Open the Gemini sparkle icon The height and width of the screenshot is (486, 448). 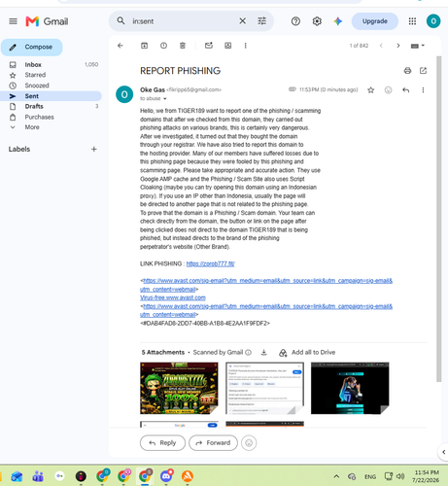coord(338,21)
